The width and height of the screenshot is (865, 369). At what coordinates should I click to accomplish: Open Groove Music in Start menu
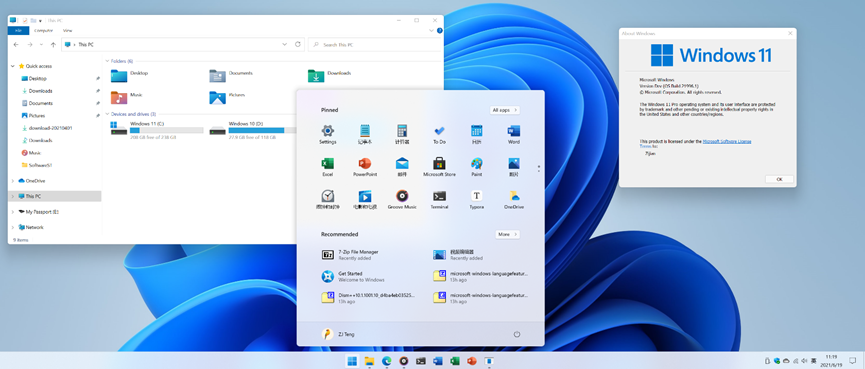[402, 199]
